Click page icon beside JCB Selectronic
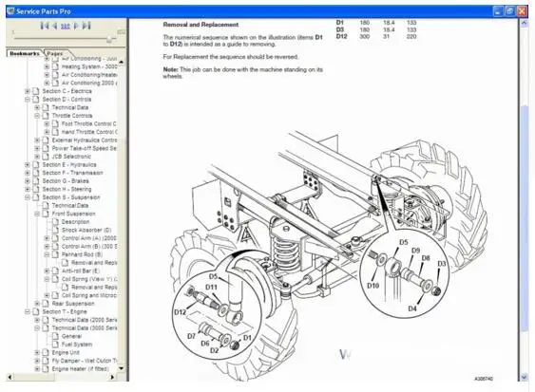The width and height of the screenshot is (535, 392). (46, 157)
